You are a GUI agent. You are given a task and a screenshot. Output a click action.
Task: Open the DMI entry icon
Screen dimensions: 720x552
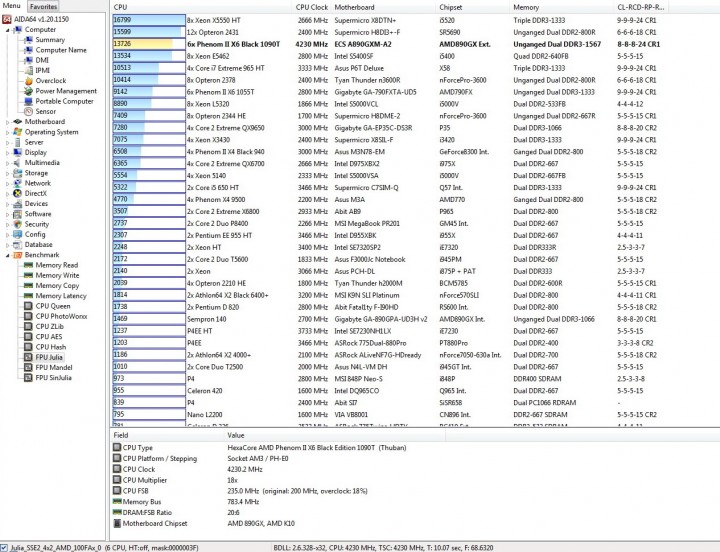(x=28, y=60)
